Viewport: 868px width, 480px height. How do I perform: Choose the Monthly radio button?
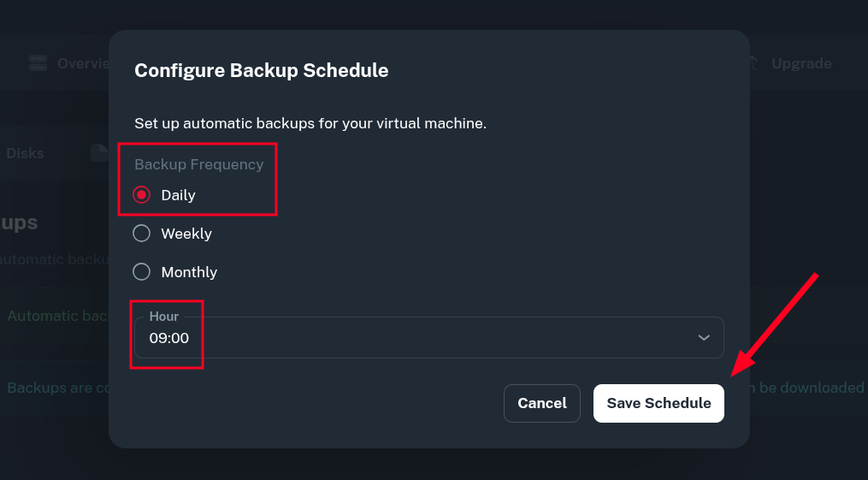(142, 272)
